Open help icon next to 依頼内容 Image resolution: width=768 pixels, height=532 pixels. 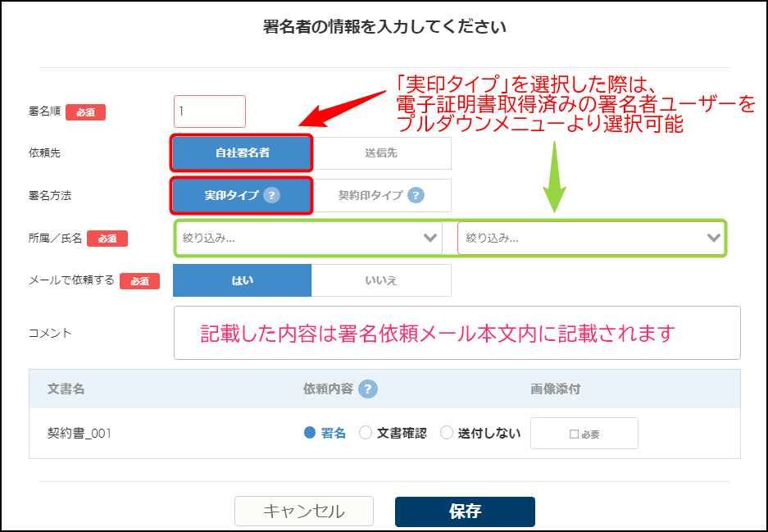[368, 389]
